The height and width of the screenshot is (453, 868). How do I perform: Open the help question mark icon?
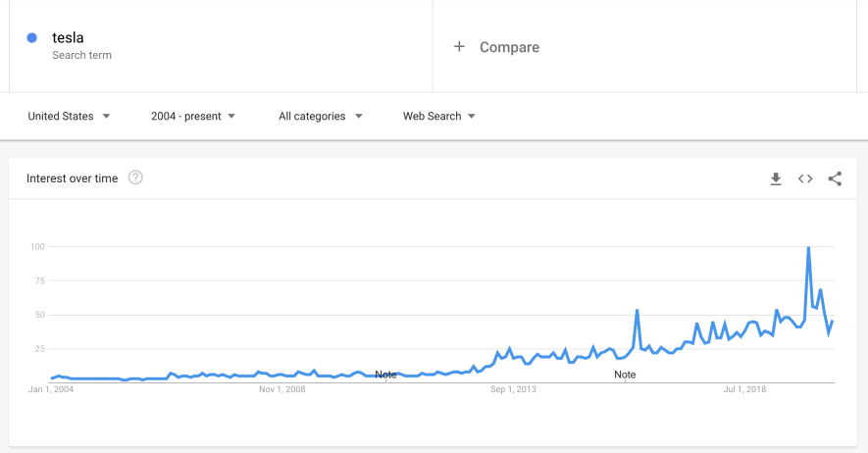point(135,177)
